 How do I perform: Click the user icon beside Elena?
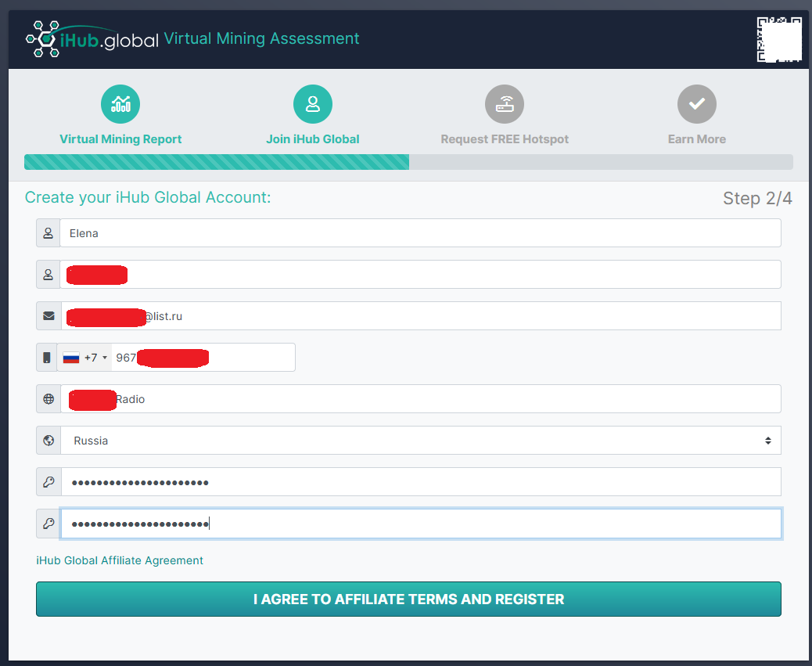[49, 233]
